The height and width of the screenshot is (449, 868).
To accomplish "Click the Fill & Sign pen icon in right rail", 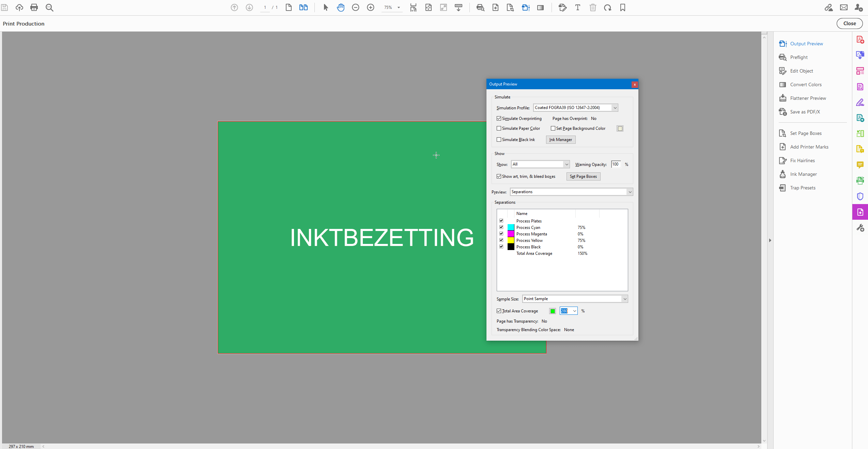I will [x=860, y=102].
